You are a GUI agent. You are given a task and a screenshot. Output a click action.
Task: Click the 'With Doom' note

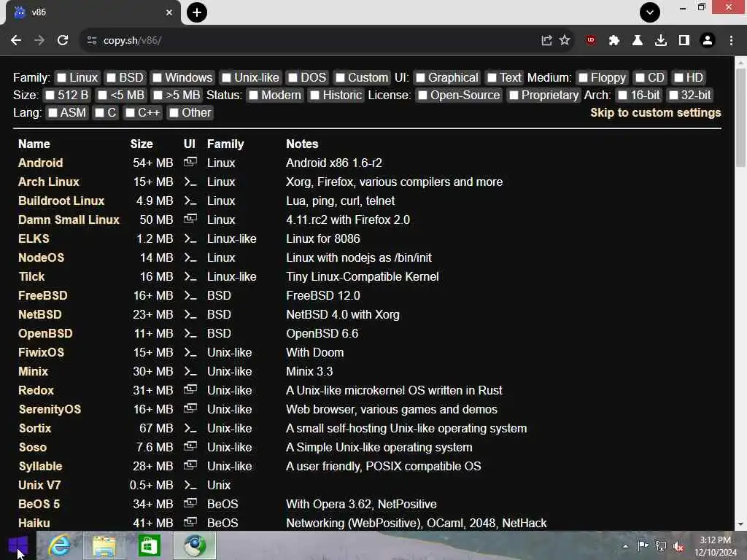click(x=315, y=352)
